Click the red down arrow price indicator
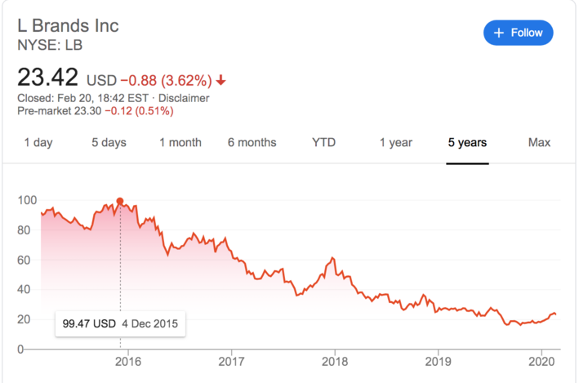This screenshot has width=588, height=383. (221, 81)
